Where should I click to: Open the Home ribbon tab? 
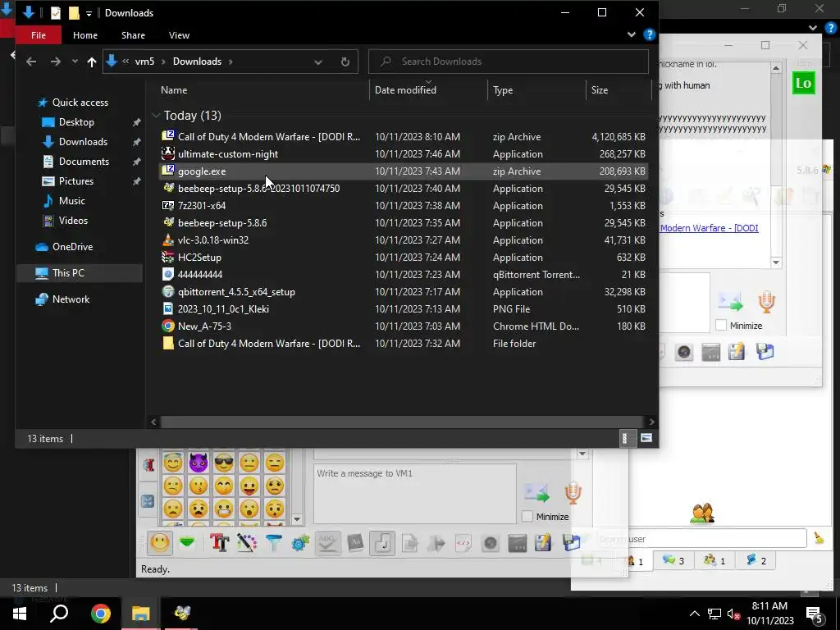point(85,34)
